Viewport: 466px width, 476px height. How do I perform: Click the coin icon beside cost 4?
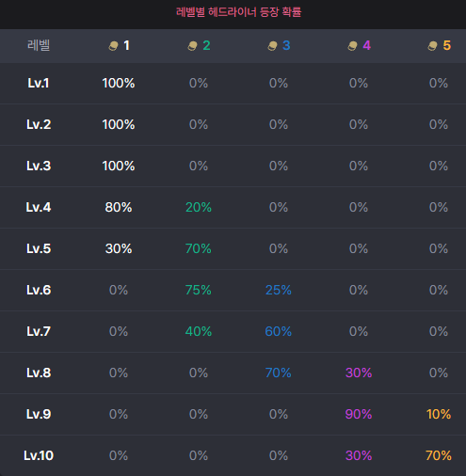(352, 46)
